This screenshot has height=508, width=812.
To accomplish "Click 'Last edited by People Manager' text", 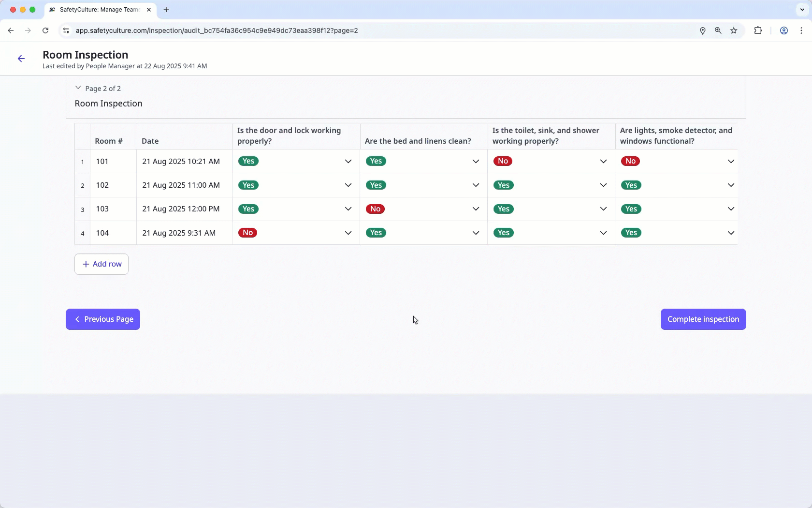I will click(x=88, y=66).
